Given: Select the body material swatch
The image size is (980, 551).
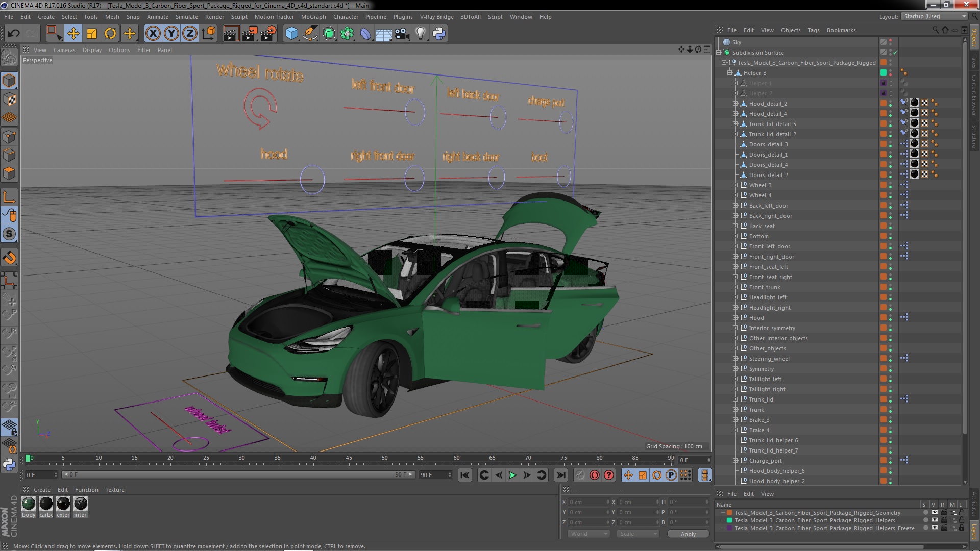Looking at the screenshot, I should point(29,504).
